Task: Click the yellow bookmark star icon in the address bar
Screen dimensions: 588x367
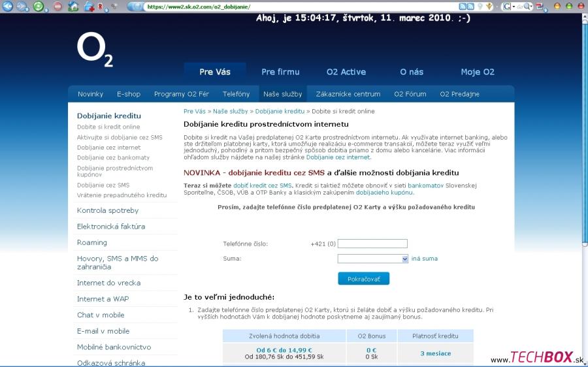Action: pos(489,7)
